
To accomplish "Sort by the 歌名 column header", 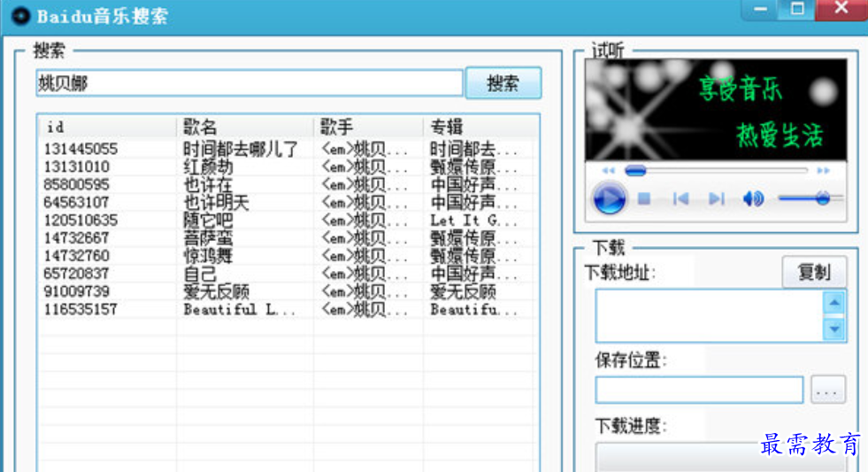I will [245, 127].
